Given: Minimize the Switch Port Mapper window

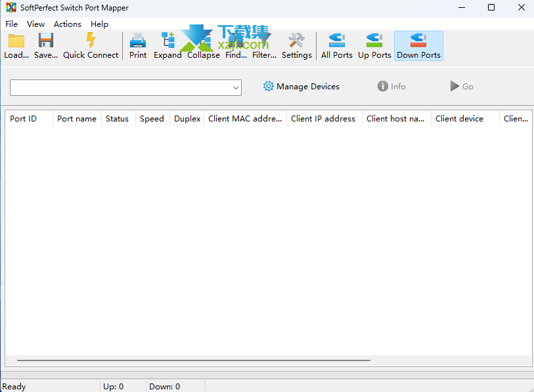Looking at the screenshot, I should [x=462, y=7].
